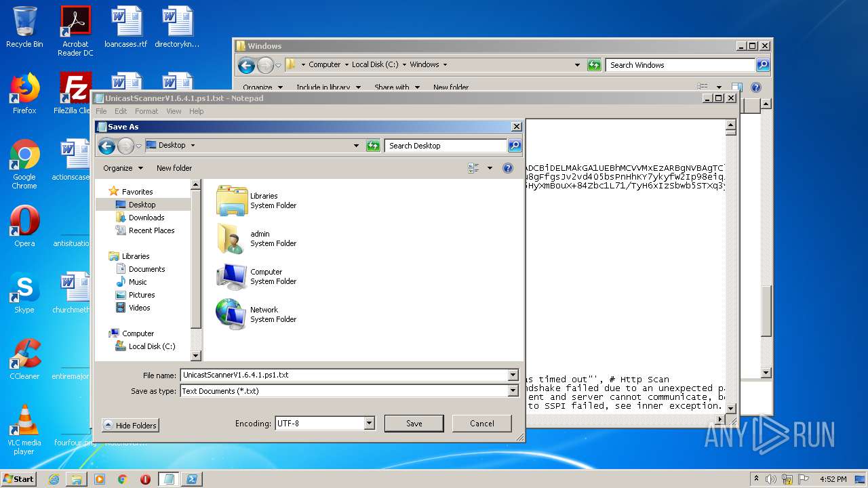Click the Notepad vertical scrollbar down arrow
Screen dimensions: 868x488
pos(730,408)
